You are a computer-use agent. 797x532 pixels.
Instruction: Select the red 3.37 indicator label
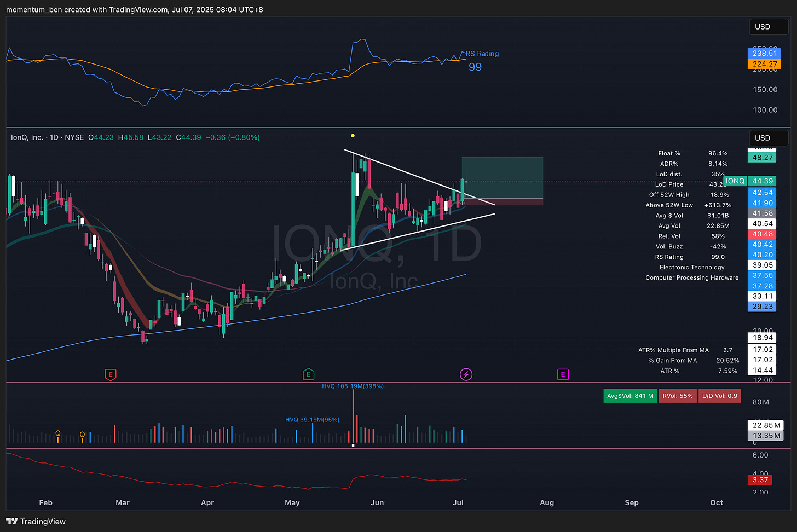coord(760,480)
